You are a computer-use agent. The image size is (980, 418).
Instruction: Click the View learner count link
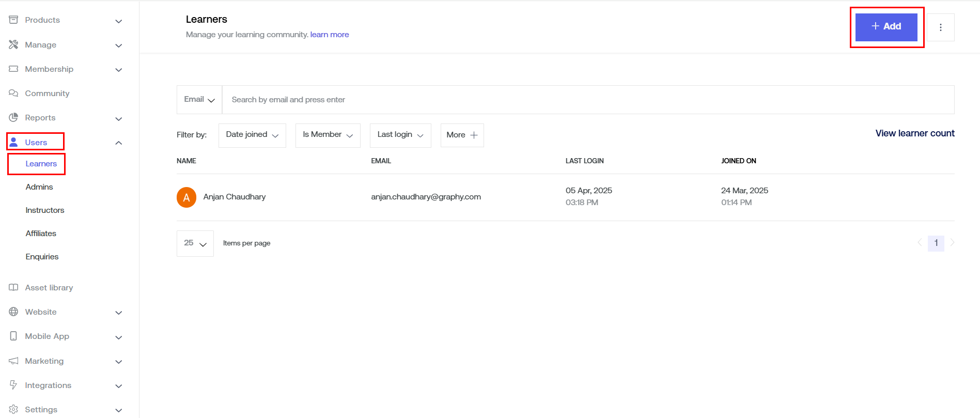coord(914,133)
